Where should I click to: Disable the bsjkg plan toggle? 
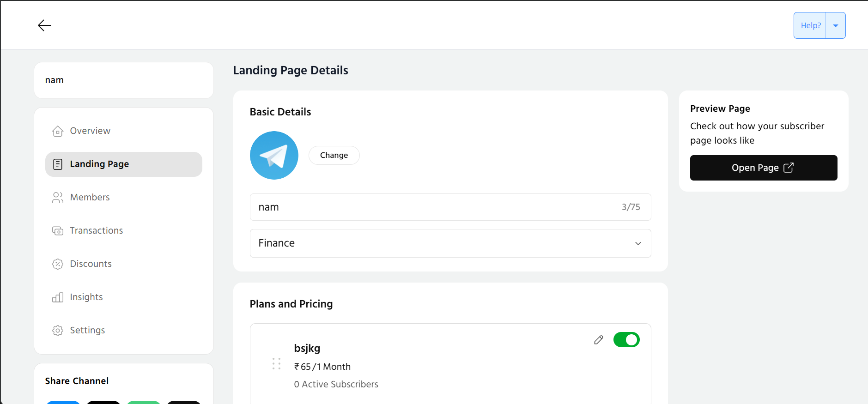pyautogui.click(x=626, y=340)
